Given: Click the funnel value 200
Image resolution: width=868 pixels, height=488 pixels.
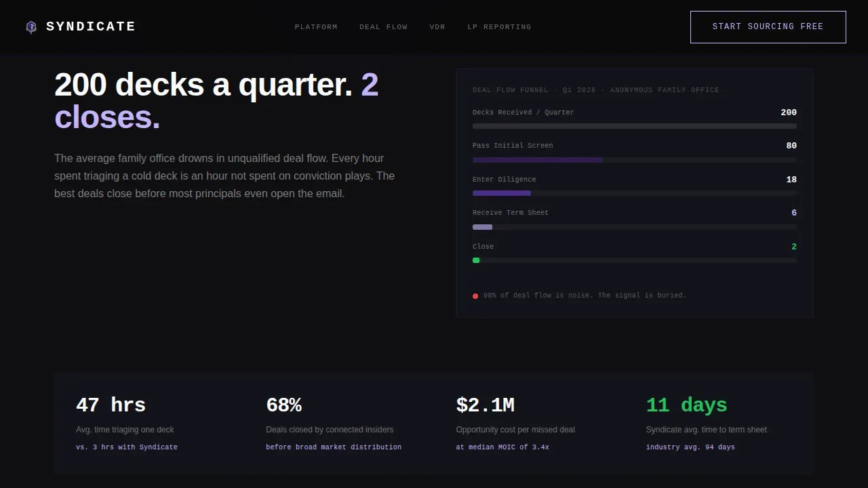Looking at the screenshot, I should (x=789, y=113).
